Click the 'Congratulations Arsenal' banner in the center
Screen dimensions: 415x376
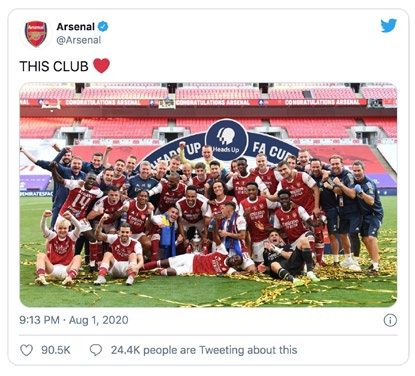(x=213, y=102)
